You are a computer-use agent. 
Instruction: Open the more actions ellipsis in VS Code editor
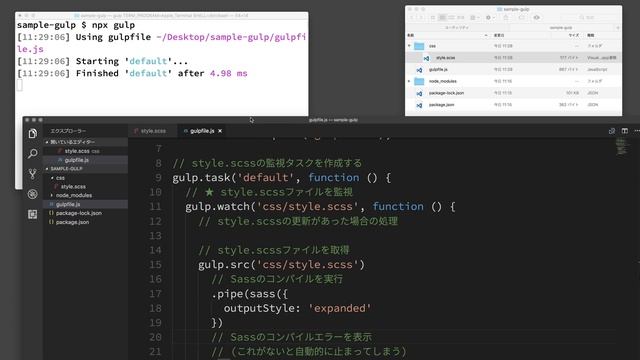coord(637,131)
